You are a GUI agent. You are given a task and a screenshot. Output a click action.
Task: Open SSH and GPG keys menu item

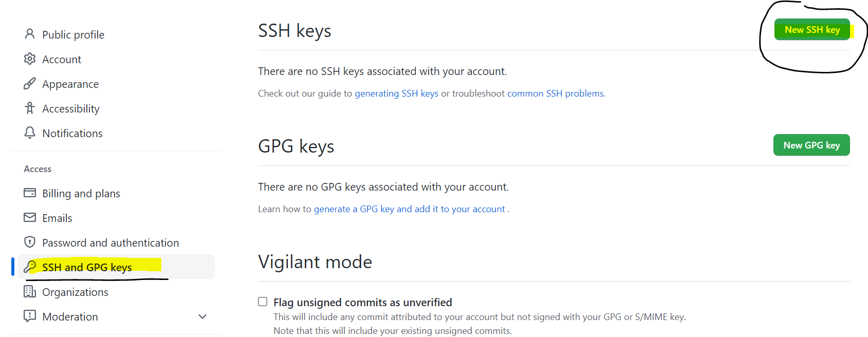coord(87,267)
